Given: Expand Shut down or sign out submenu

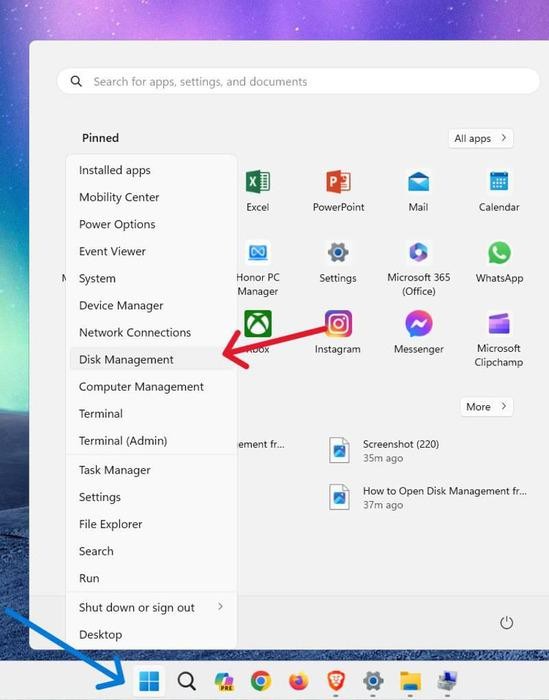Looking at the screenshot, I should point(151,608).
